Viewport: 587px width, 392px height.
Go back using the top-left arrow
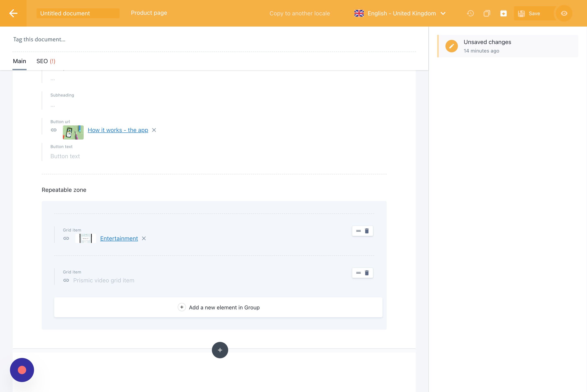(x=13, y=13)
